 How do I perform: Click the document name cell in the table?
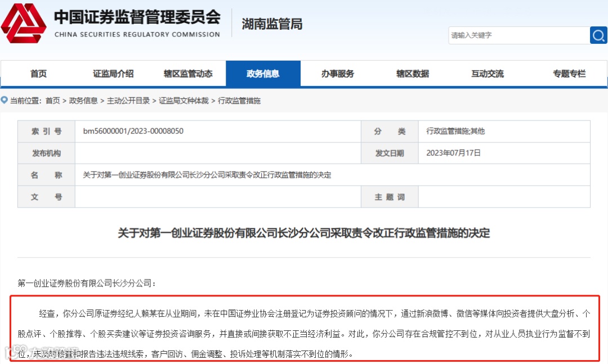[332, 175]
